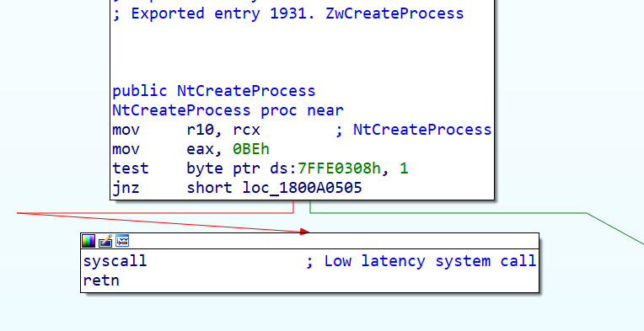
Task: Click the 'jnz' mnemonic
Action: coord(126,189)
